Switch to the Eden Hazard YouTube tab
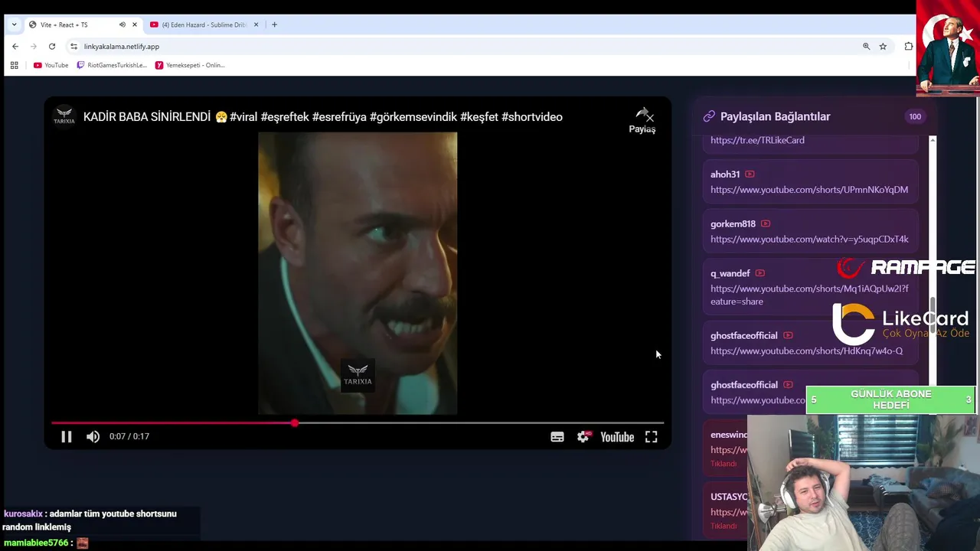Image resolution: width=980 pixels, height=551 pixels. 204,24
